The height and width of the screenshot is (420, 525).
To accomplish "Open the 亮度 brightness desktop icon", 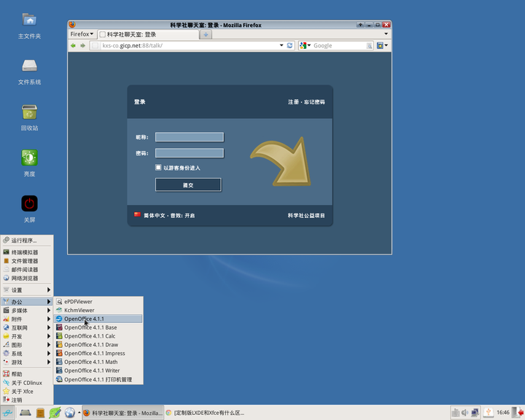I will 29,157.
